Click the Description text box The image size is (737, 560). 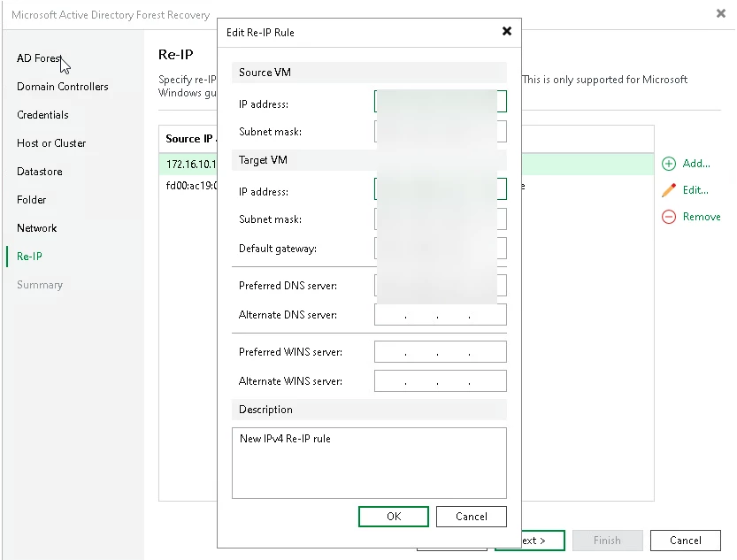pyautogui.click(x=369, y=463)
